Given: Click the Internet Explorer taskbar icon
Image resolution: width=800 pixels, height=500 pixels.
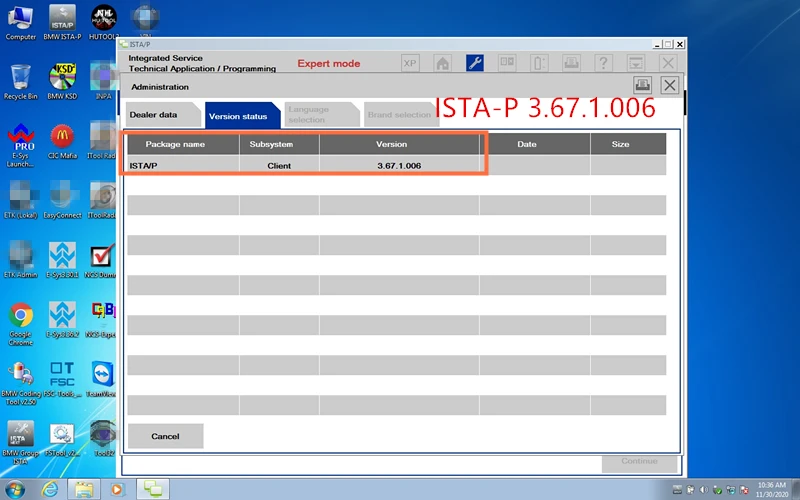Looking at the screenshot, I should 49,489.
